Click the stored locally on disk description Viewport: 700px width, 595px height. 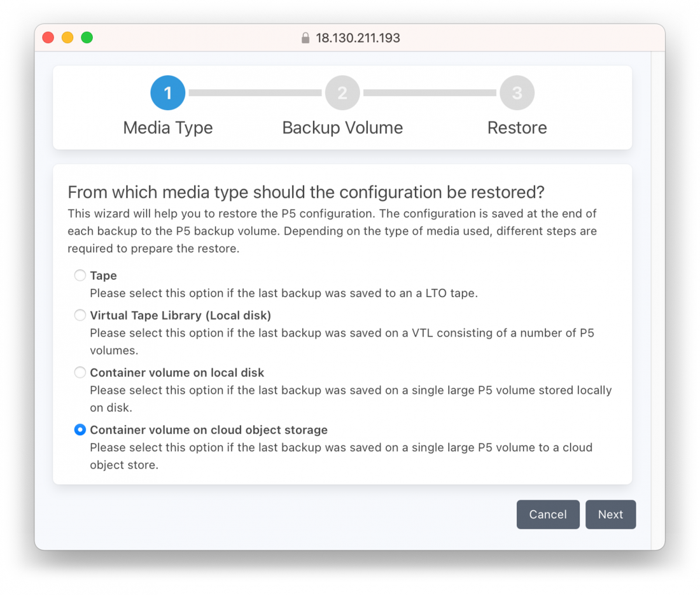click(x=351, y=398)
